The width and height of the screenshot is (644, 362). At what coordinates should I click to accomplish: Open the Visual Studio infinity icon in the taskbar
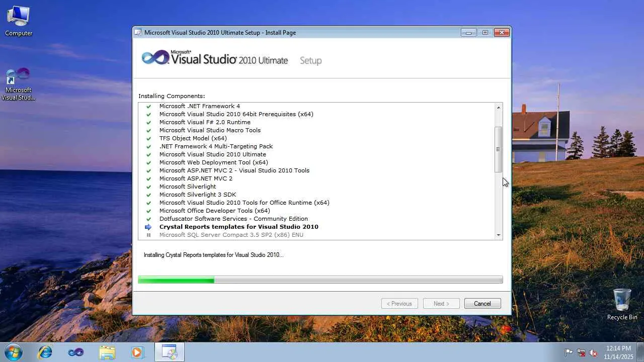pos(76,352)
